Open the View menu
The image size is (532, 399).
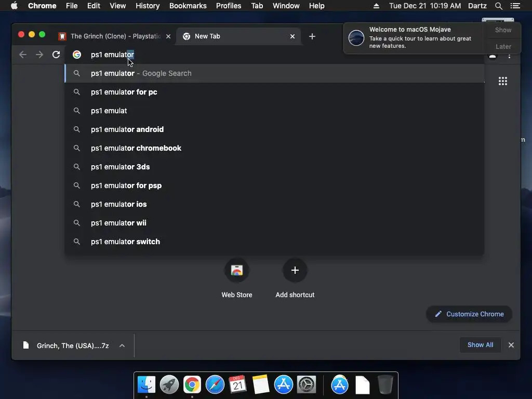click(x=118, y=6)
